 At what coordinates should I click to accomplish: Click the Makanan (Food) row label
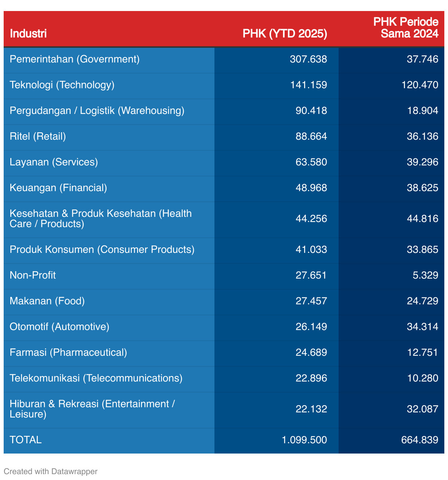tap(47, 301)
